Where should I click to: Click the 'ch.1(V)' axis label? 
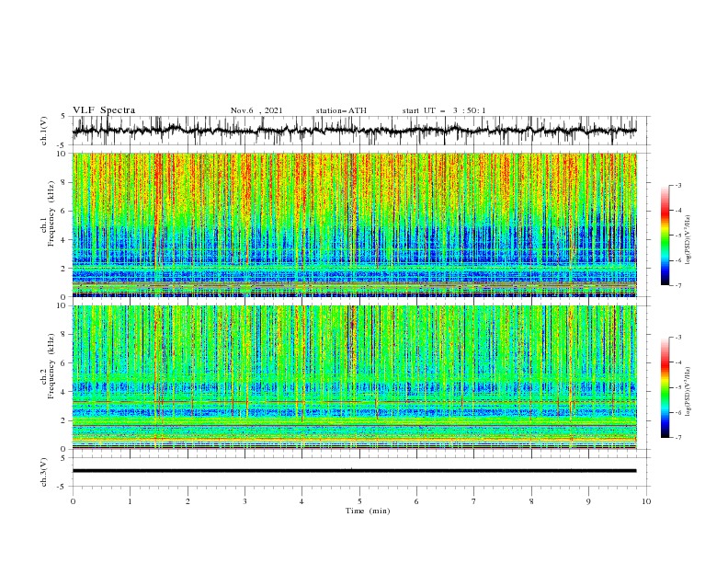[x=44, y=131]
